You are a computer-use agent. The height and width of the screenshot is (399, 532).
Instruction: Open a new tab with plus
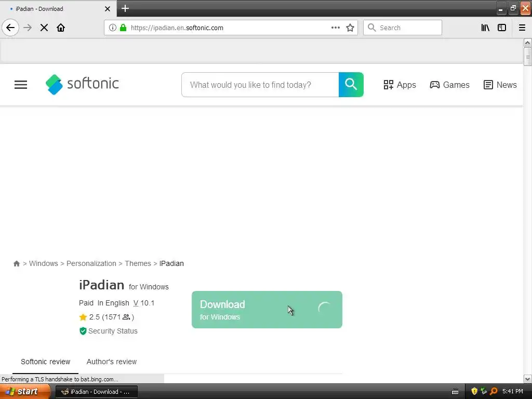(x=125, y=8)
